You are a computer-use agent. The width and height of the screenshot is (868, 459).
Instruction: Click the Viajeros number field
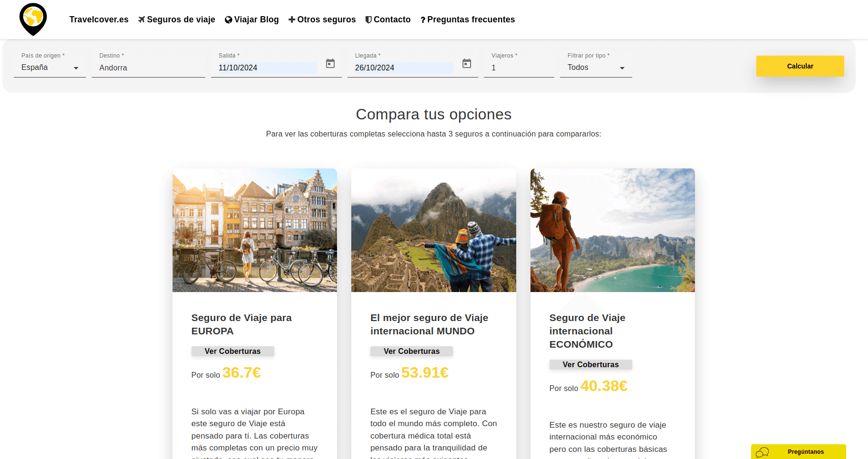519,68
